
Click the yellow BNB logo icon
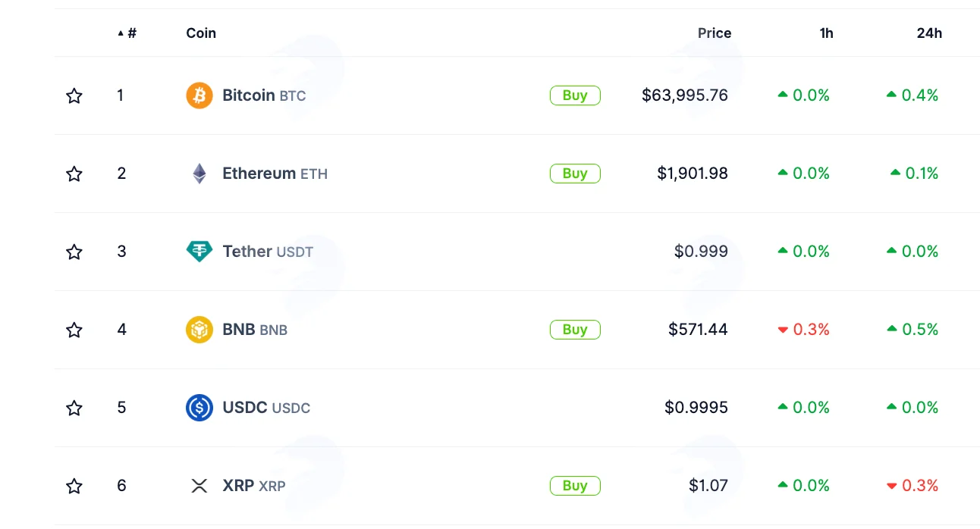coord(199,330)
